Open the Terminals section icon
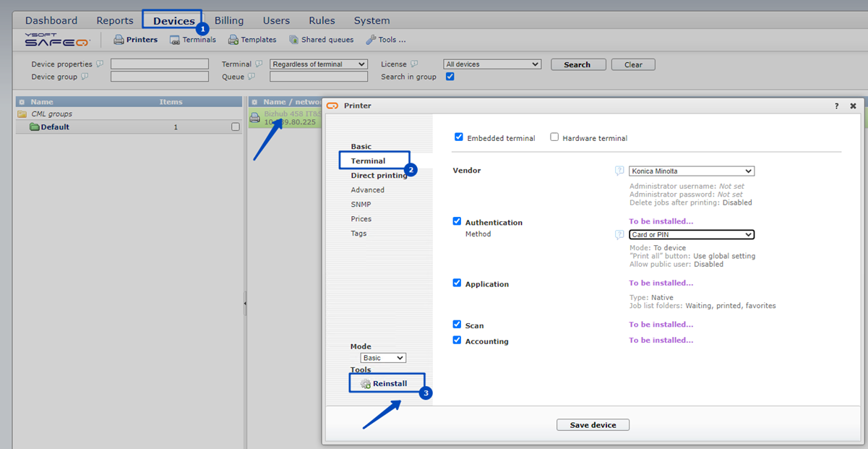Image resolution: width=868 pixels, height=449 pixels. coord(175,40)
